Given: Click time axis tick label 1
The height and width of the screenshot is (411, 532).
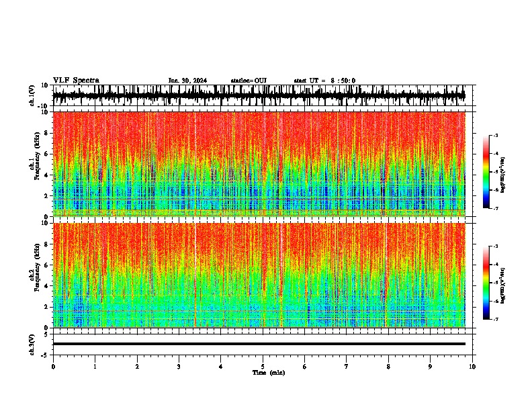Looking at the screenshot, I should click(95, 367).
